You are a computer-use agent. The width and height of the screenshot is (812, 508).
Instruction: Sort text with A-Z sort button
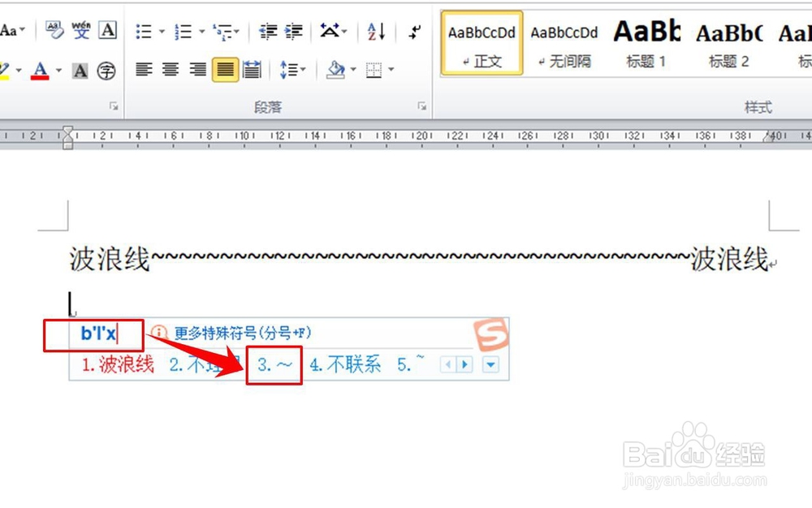tap(376, 32)
